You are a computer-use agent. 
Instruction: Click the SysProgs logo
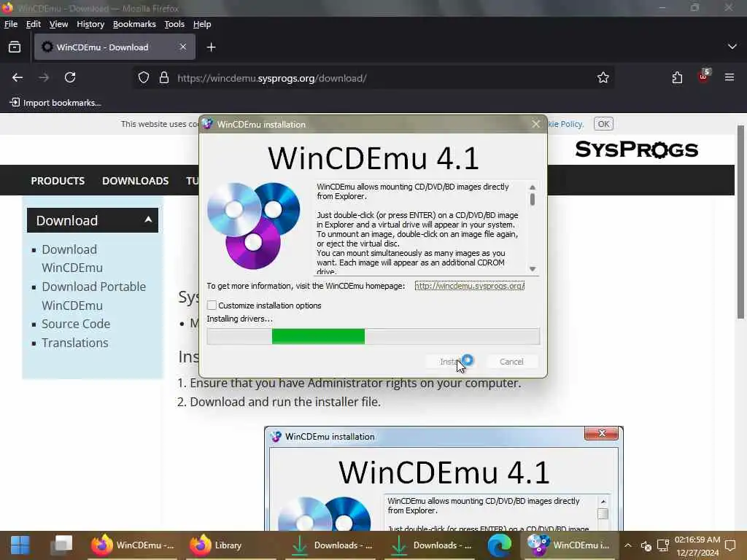click(636, 149)
